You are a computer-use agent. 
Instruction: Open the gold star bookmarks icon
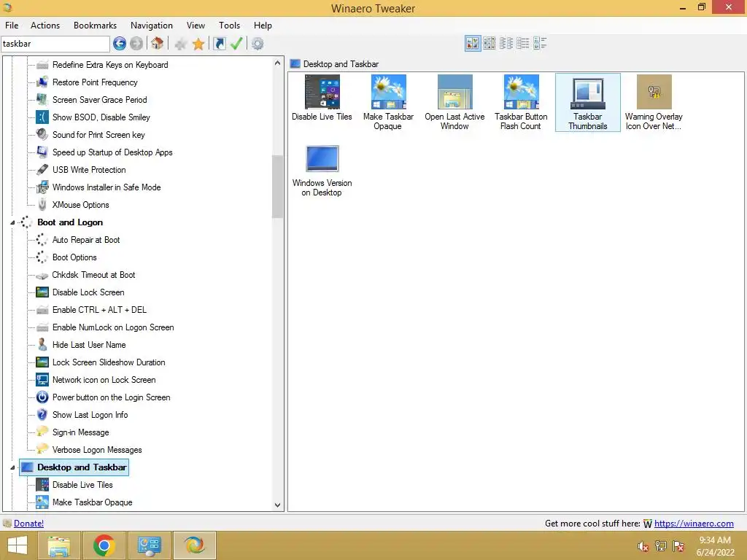coord(198,44)
